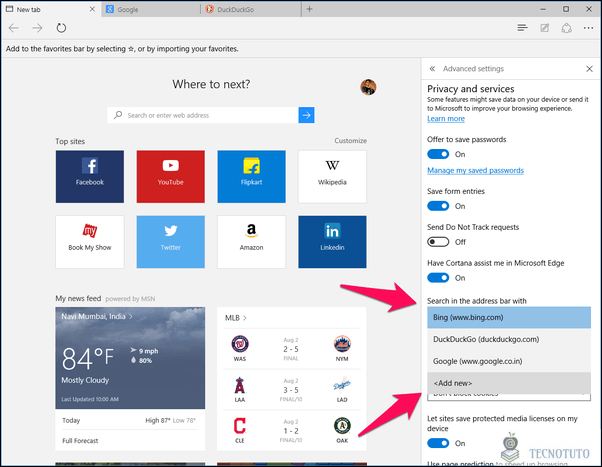The image size is (602, 467).
Task: Click the forward navigation arrow
Action: click(x=37, y=28)
